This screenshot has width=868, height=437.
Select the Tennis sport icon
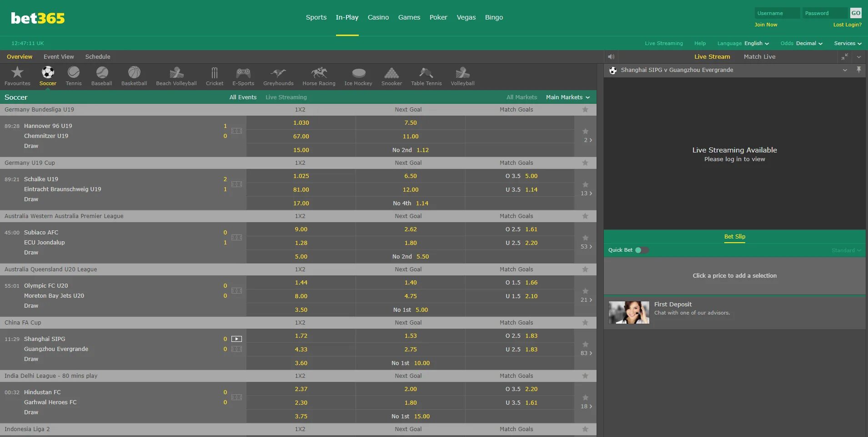click(74, 73)
